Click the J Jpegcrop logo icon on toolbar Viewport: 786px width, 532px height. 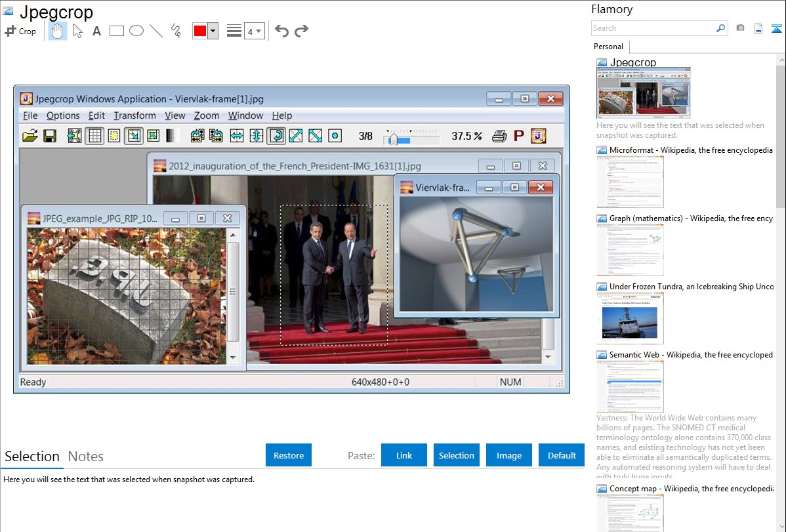click(x=539, y=136)
